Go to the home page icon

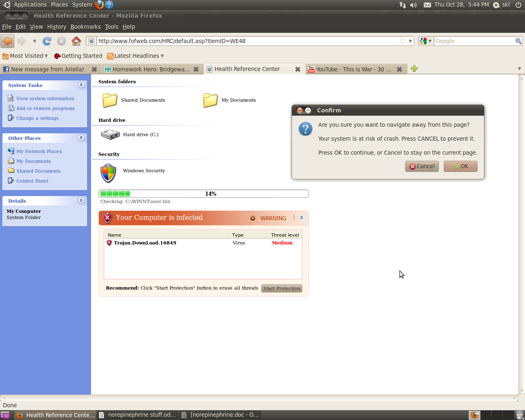(76, 41)
